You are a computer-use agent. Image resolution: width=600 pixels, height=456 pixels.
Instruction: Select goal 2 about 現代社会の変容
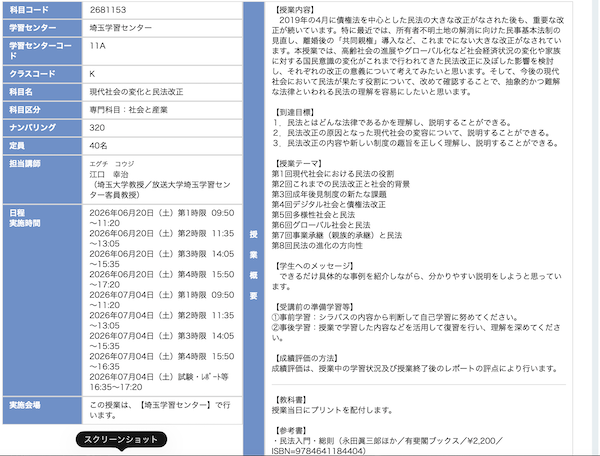tap(412, 133)
